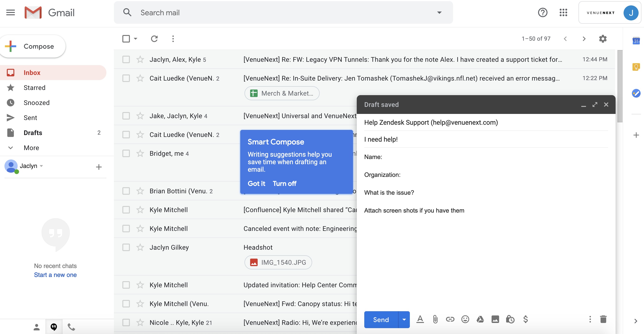The height and width of the screenshot is (334, 644).
Task: Open Starred folder
Action: pos(53,88)
